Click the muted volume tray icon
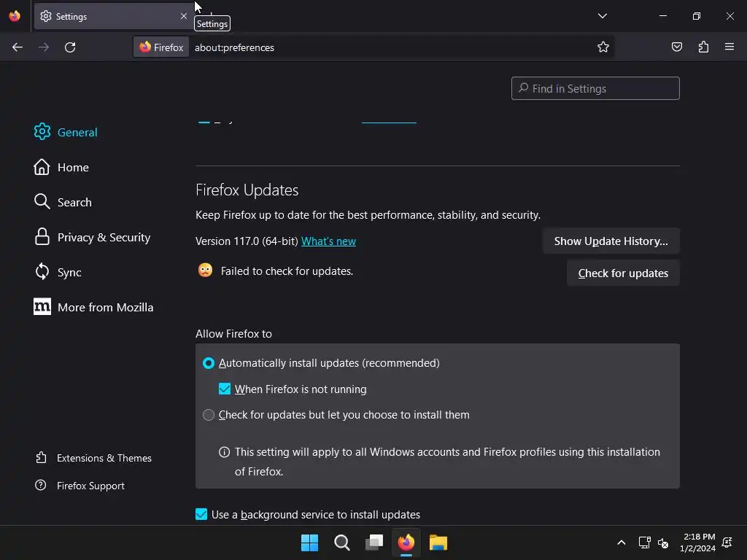 (x=662, y=542)
